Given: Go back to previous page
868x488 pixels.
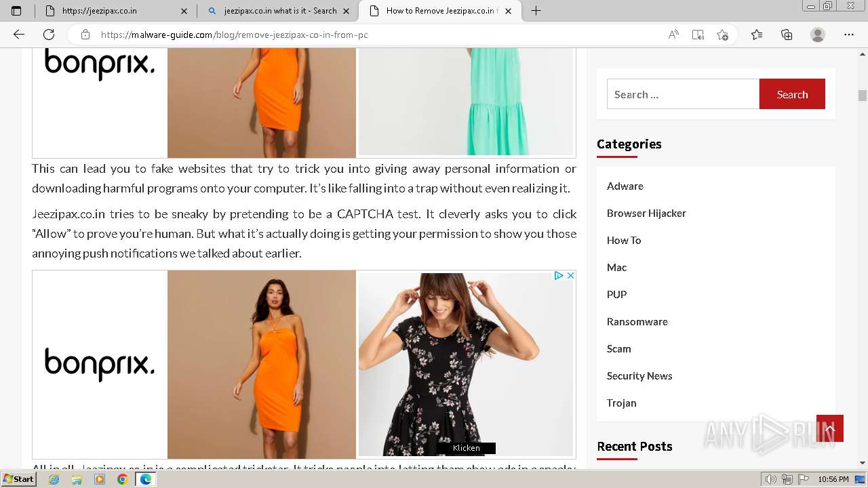Looking at the screenshot, I should pos(19,35).
